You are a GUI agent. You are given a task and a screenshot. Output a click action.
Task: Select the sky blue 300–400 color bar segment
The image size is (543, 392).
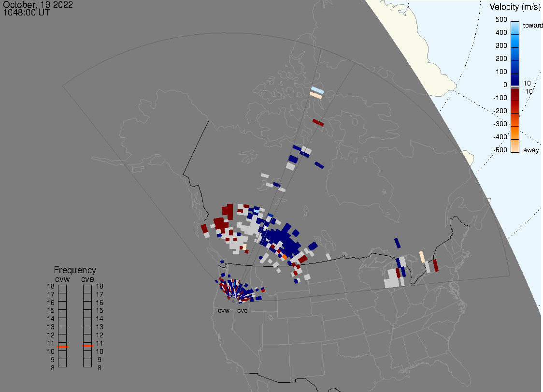[515, 41]
